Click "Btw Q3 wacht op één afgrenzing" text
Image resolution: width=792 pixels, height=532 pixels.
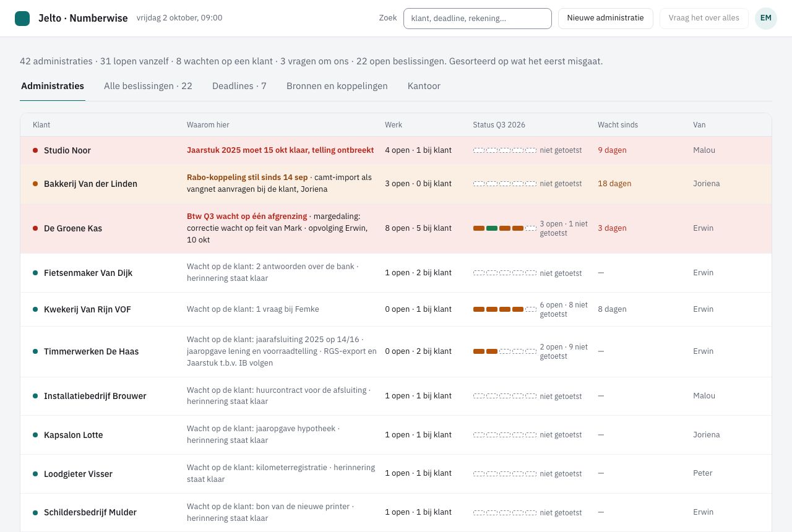tap(247, 217)
